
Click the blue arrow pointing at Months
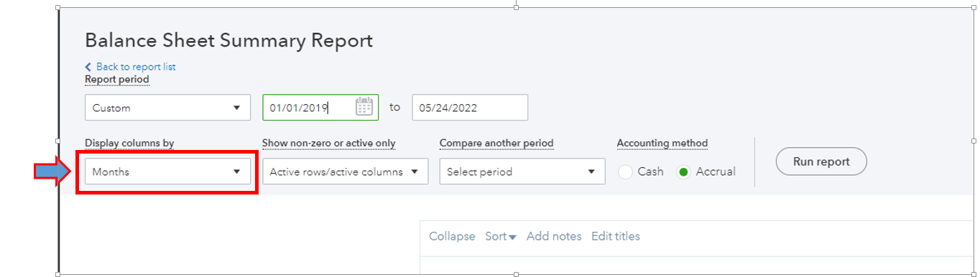coord(52,172)
